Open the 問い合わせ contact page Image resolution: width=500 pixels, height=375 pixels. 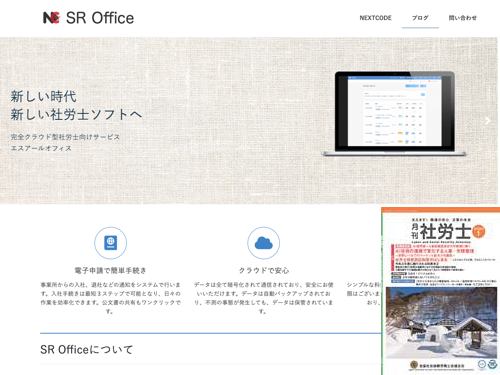462,18
